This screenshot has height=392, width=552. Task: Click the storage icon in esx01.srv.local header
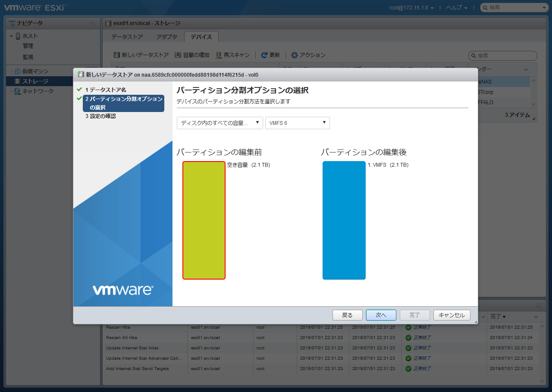pos(109,23)
